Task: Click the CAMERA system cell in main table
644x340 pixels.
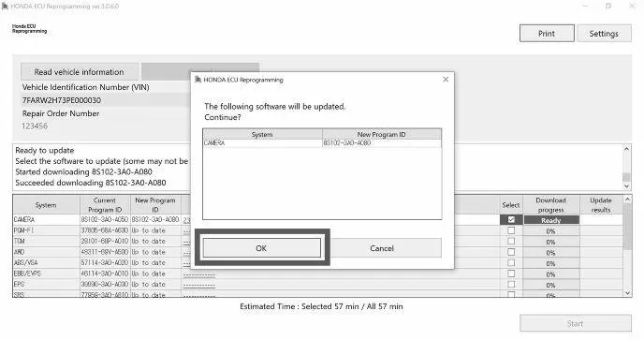Action: 46,220
